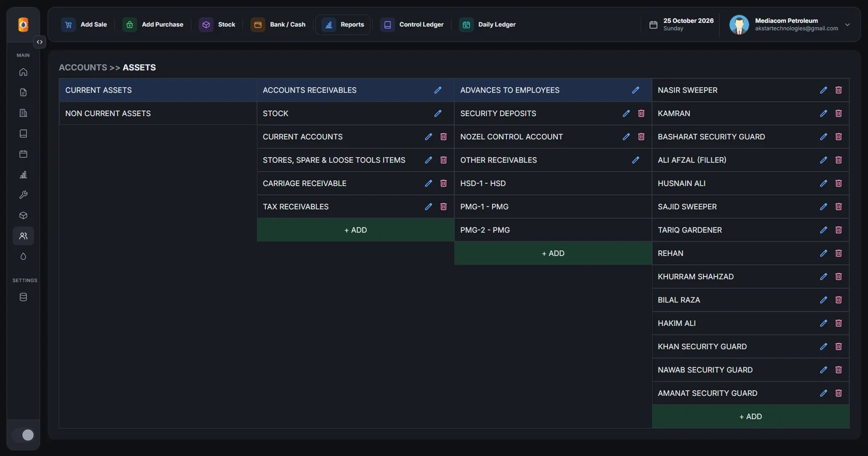The width and height of the screenshot is (868, 456).
Task: Delete the Kamran employee entry
Action: pos(839,113)
